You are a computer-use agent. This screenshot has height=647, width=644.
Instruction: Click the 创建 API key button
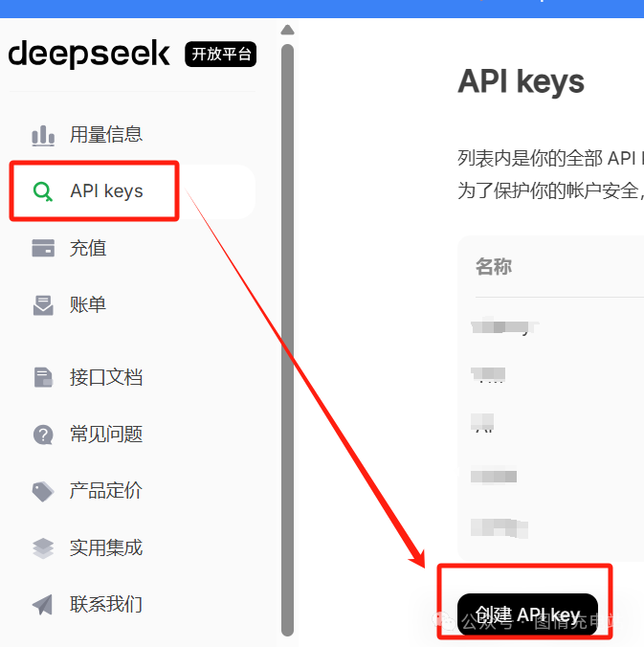pos(527,614)
